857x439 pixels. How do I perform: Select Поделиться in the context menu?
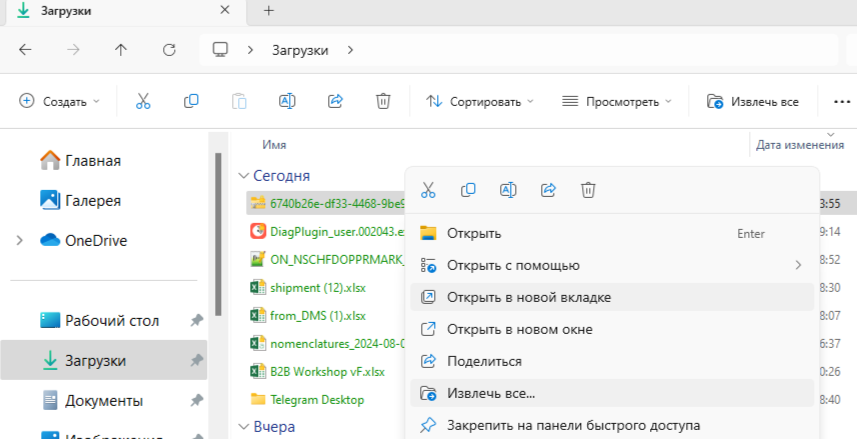coord(612,361)
